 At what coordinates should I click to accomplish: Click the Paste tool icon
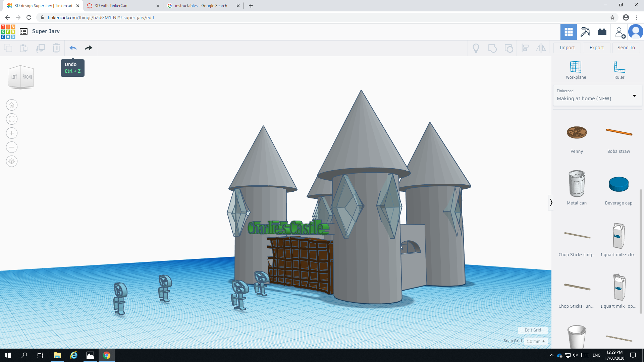pyautogui.click(x=24, y=48)
